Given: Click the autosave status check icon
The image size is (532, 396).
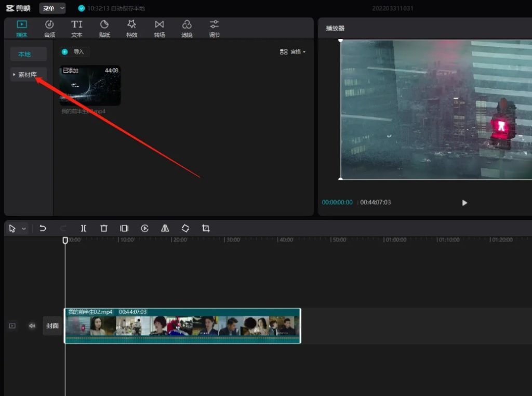Looking at the screenshot, I should (x=82, y=8).
